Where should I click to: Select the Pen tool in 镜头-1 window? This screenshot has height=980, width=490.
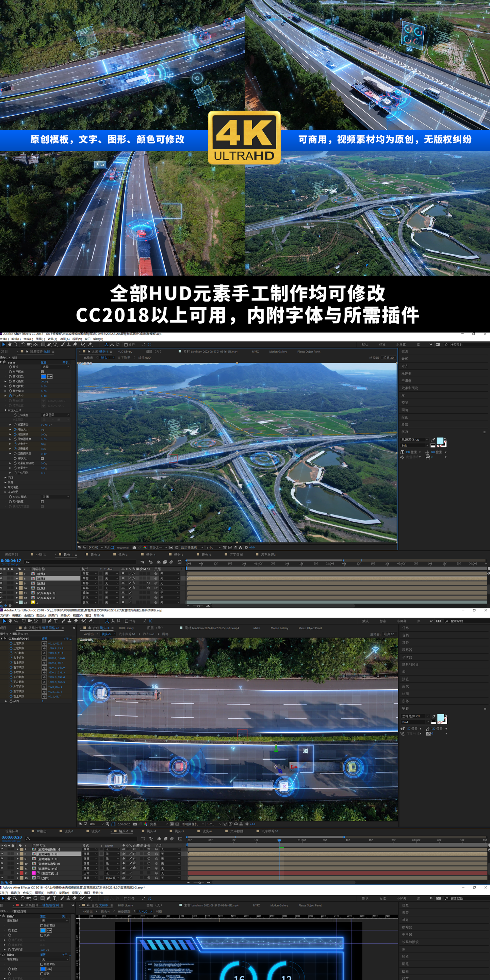click(49, 344)
